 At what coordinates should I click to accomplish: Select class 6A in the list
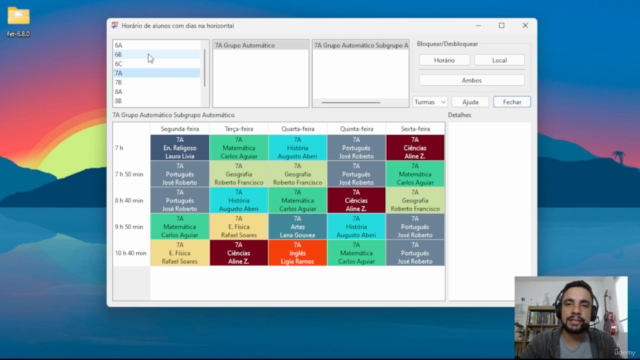coord(157,45)
